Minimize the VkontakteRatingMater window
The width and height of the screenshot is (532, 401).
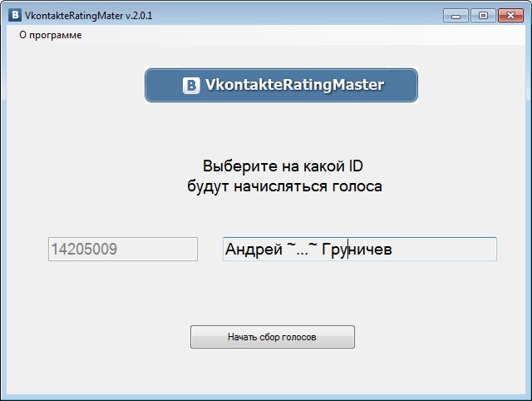click(x=456, y=16)
